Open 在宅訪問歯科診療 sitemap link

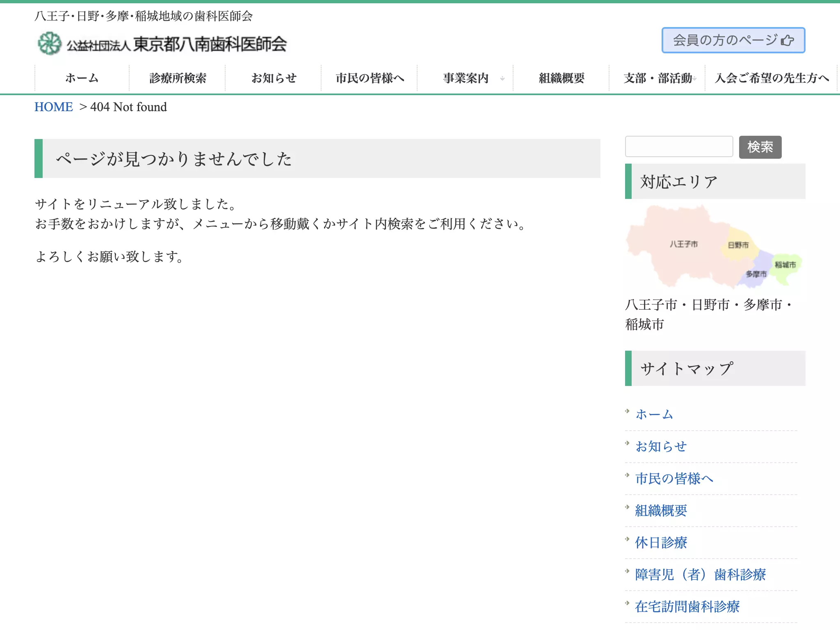[687, 606]
